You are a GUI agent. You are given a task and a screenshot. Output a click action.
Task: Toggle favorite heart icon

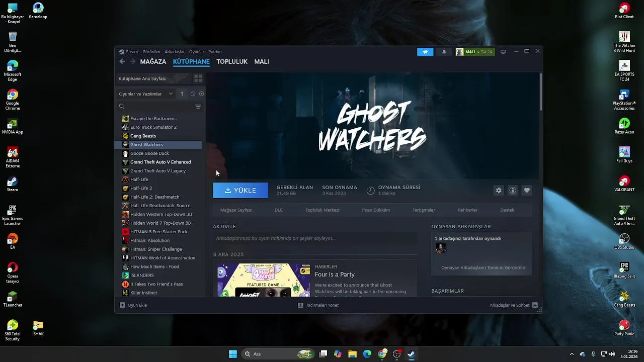[x=527, y=191]
